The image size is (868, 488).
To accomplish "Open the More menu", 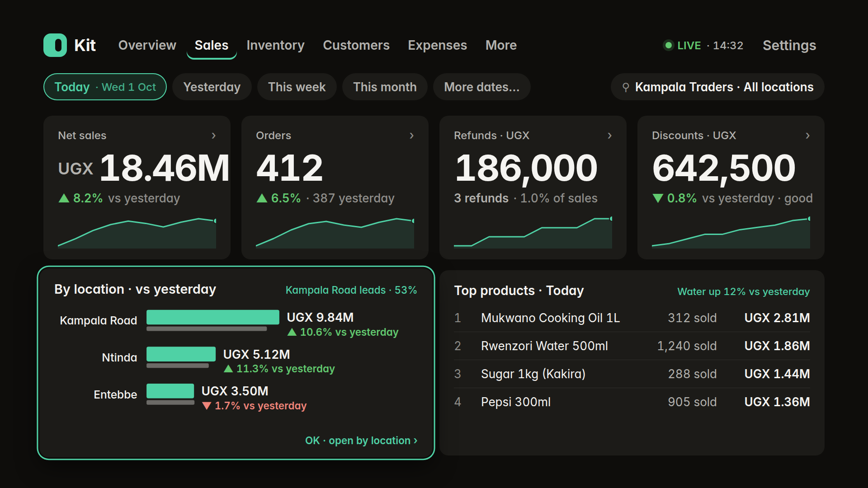I will [x=501, y=45].
